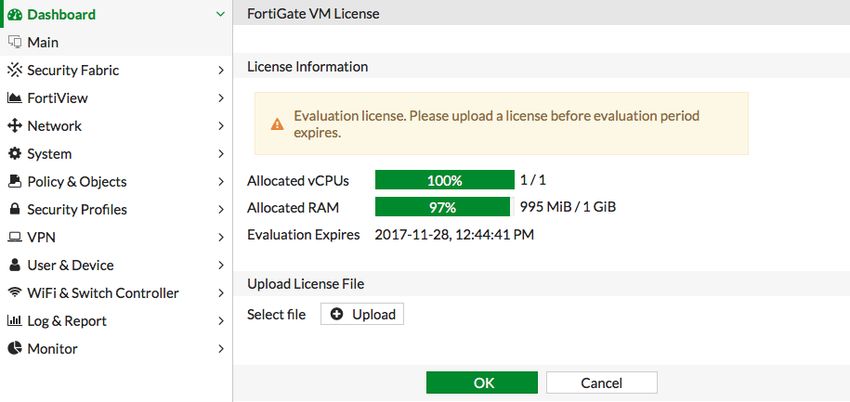850x402 pixels.
Task: Click the System gear icon
Action: (15, 153)
